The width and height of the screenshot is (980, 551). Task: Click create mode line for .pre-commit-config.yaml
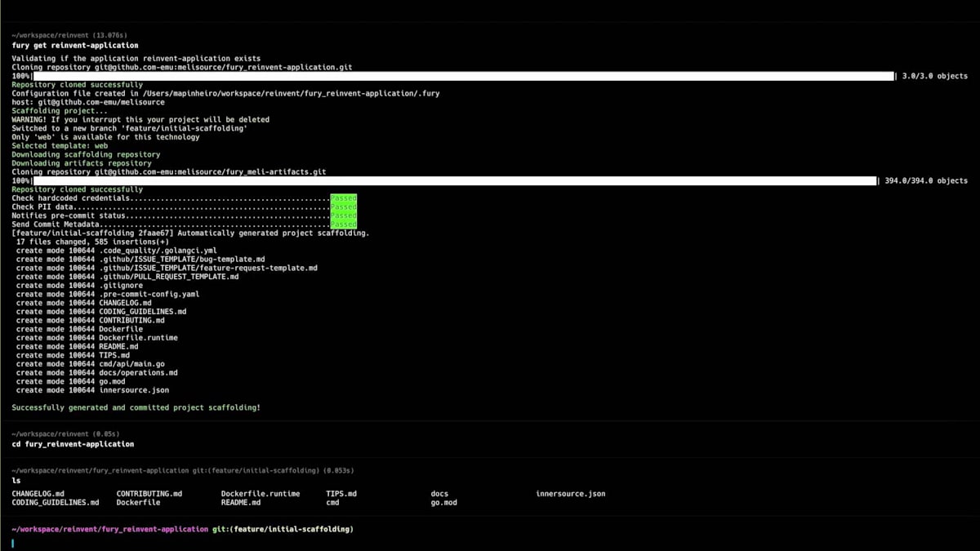pos(108,294)
